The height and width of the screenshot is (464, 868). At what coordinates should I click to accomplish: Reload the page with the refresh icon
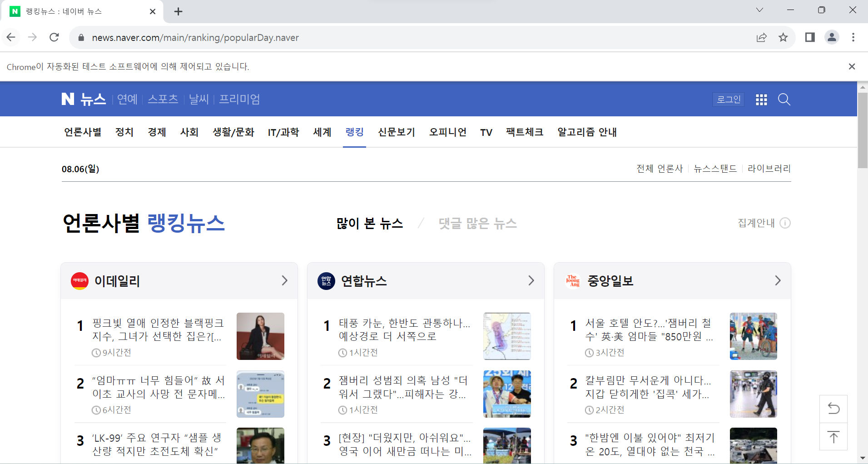(54, 37)
